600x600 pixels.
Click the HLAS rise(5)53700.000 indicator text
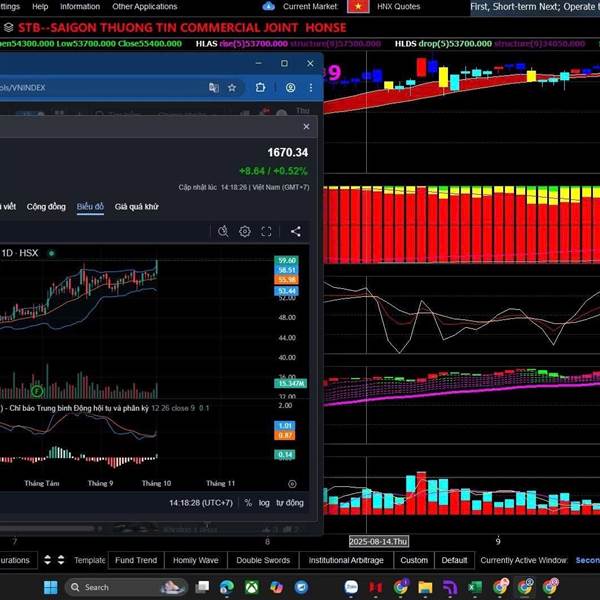pos(241,44)
